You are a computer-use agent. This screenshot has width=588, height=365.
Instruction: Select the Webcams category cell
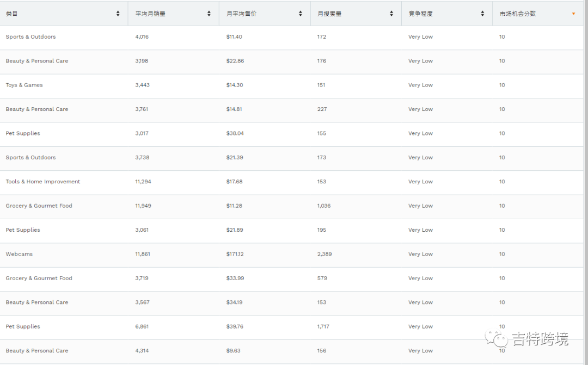(x=19, y=254)
